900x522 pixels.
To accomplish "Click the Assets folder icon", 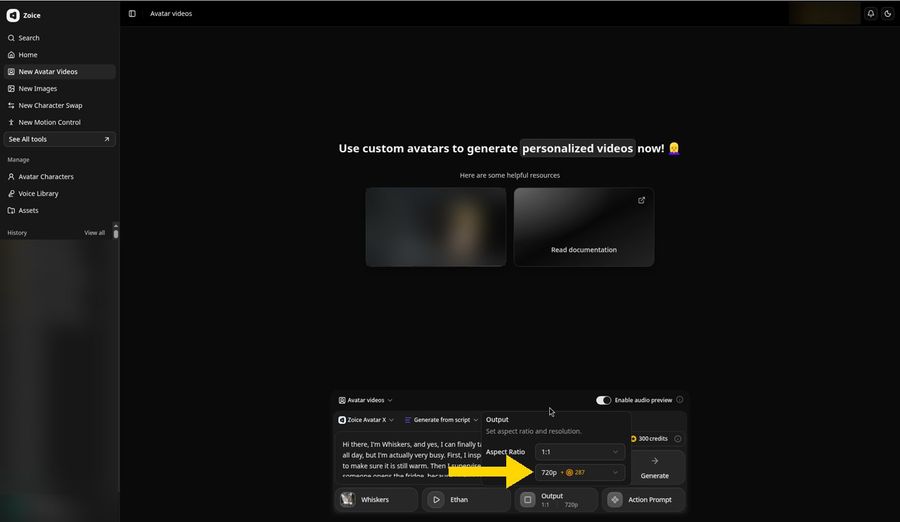I will click(11, 211).
